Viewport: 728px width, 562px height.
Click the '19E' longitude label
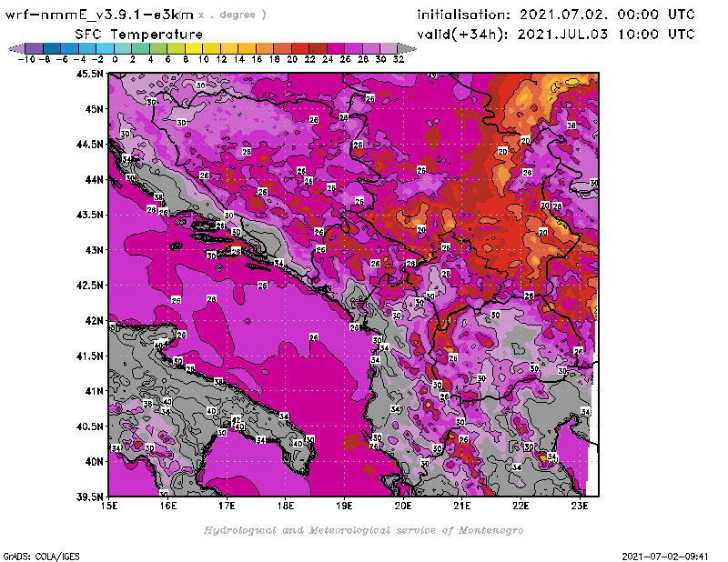click(345, 506)
